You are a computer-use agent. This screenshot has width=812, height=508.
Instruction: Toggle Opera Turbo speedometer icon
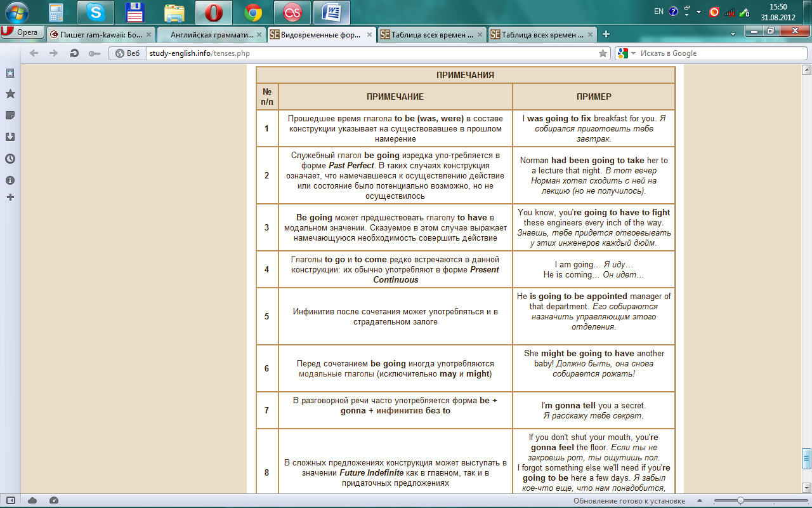pos(53,500)
